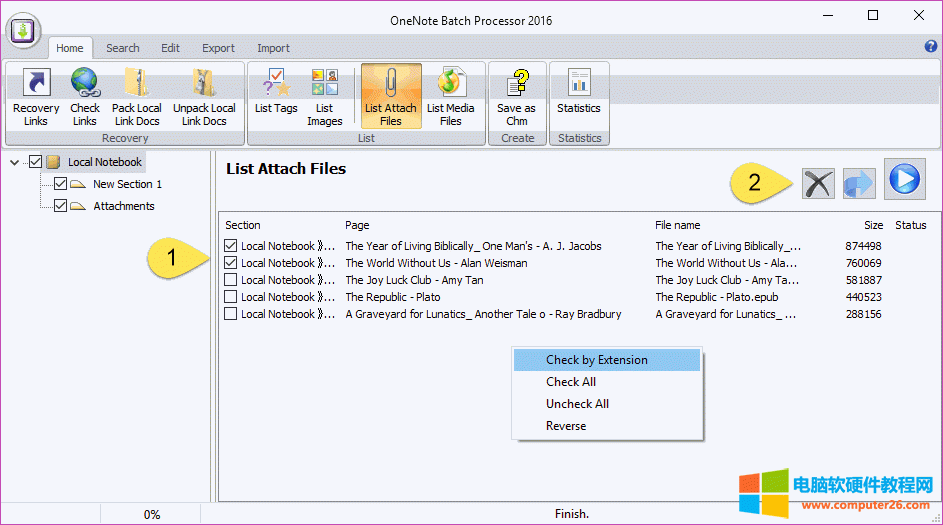Click Unpack Local Link Docs icon
Screen dimensions: 943x525
point(204,97)
